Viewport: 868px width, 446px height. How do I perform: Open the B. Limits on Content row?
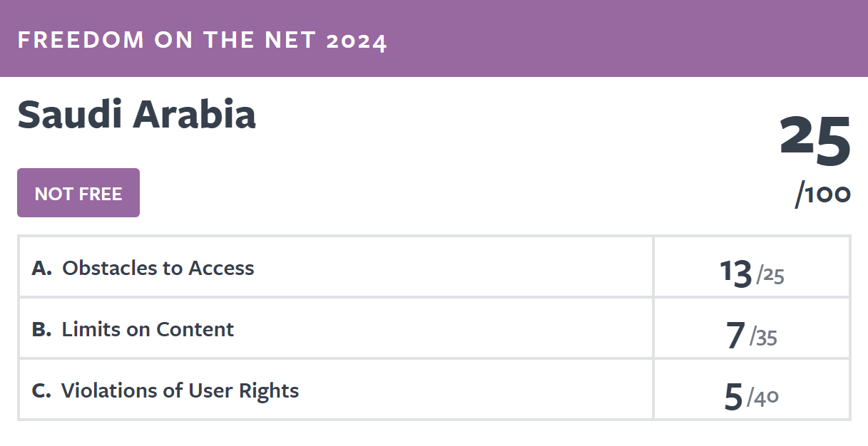(434, 328)
